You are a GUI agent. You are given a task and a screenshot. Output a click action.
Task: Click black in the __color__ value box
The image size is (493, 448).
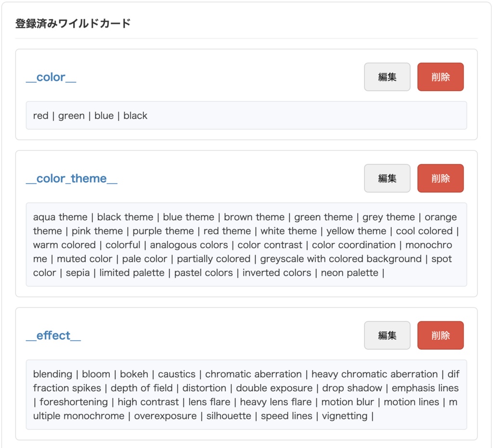click(136, 116)
